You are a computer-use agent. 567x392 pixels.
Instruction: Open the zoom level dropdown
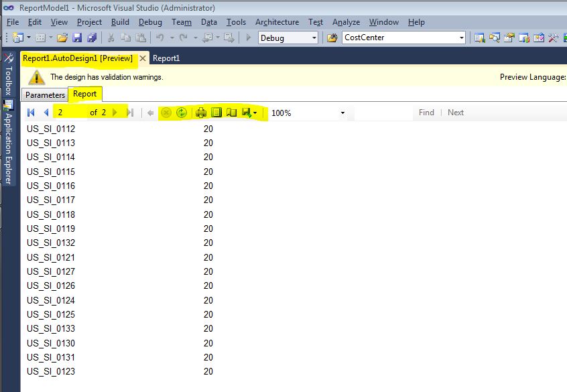pyautogui.click(x=342, y=112)
